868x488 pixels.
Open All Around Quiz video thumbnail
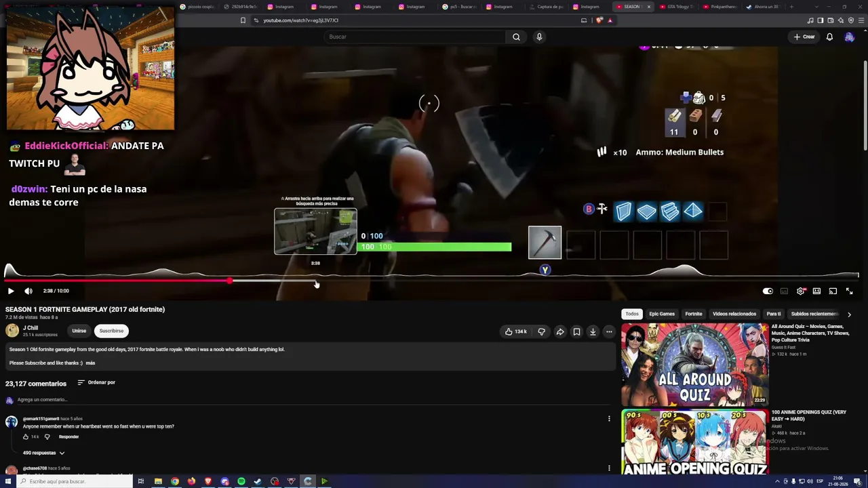tap(695, 365)
